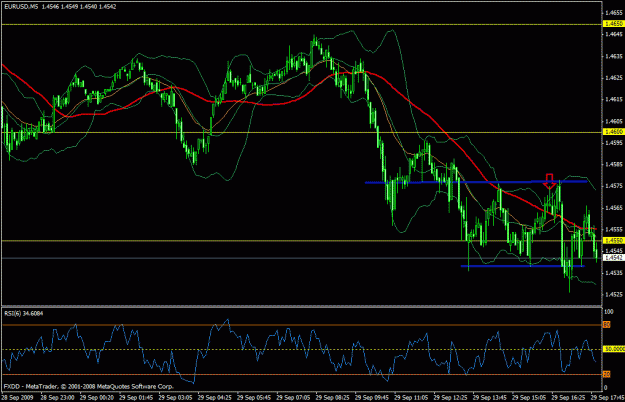Select the RSI(6) 34.6084 indicator label
625x402 pixels.
click(24, 314)
